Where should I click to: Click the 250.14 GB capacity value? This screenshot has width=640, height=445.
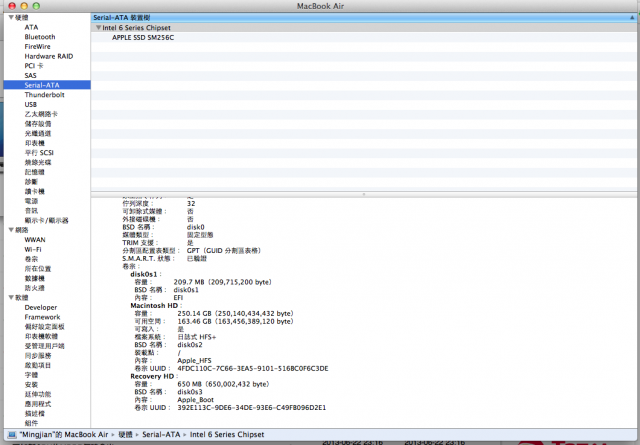coord(236,314)
